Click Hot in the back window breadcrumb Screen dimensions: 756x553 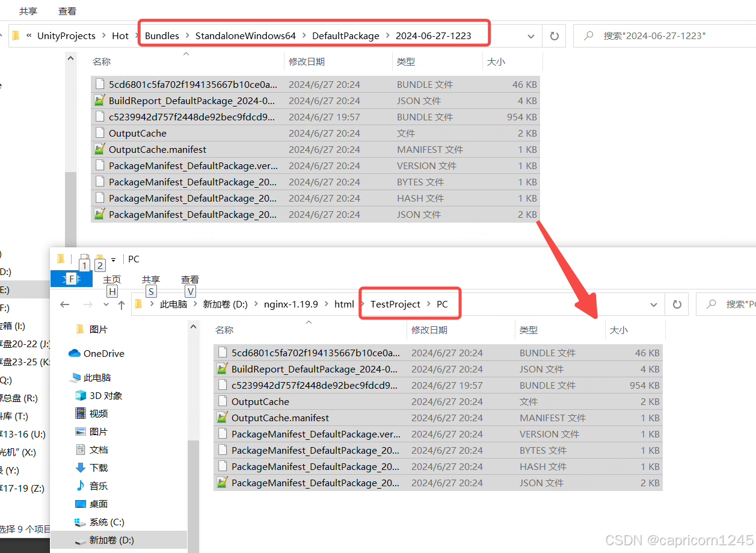coord(120,36)
